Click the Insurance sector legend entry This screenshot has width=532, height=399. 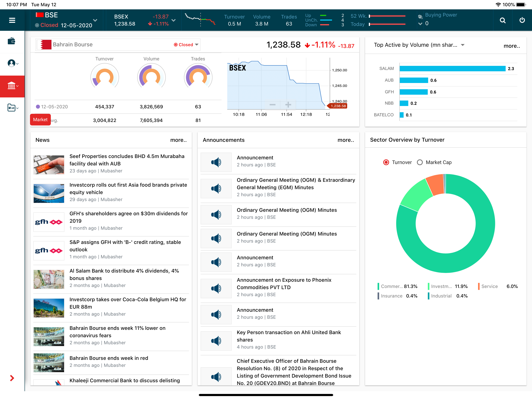tap(398, 296)
